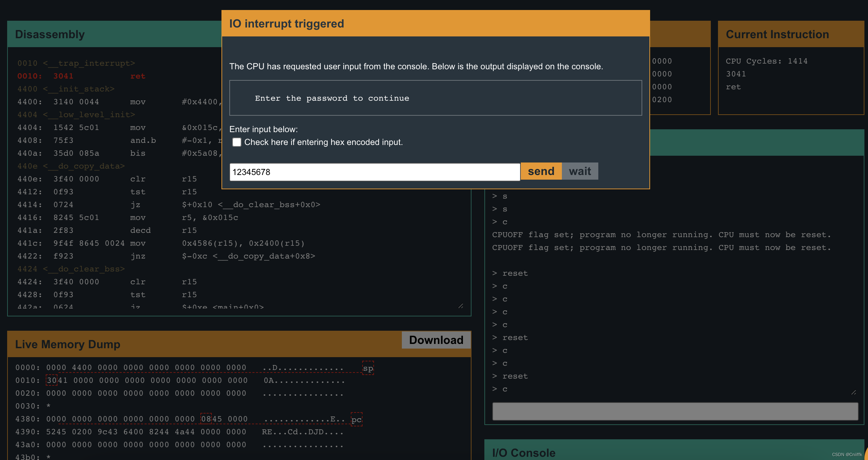Click Download in the Live Memory Dump panel
Viewport: 868px width, 460px height.
pyautogui.click(x=436, y=340)
